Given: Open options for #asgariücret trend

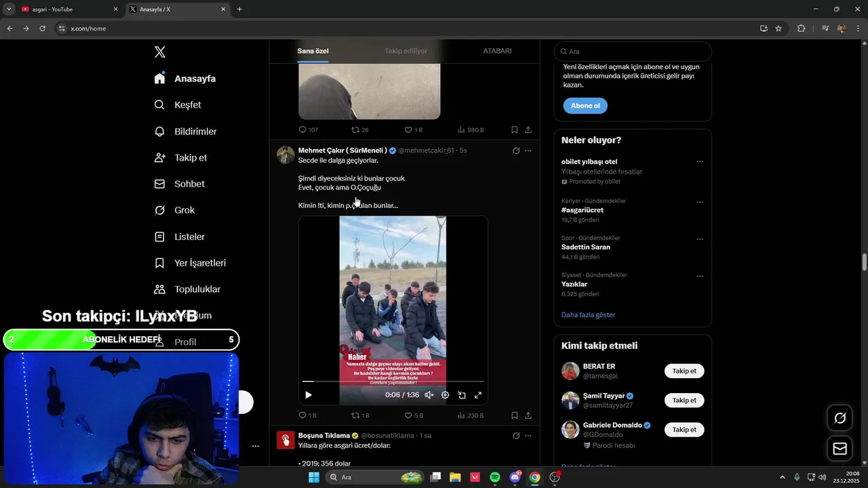Looking at the screenshot, I should (x=700, y=202).
